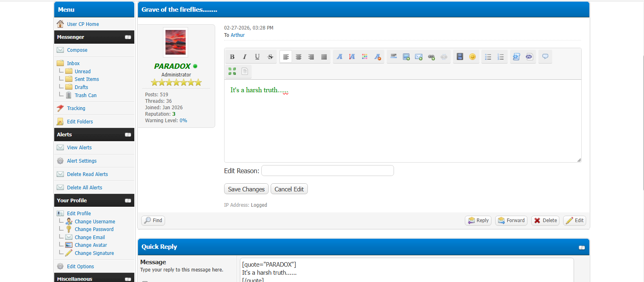The height and width of the screenshot is (282, 644).
Task: Insert a hyperlink in the editor
Action: (431, 57)
